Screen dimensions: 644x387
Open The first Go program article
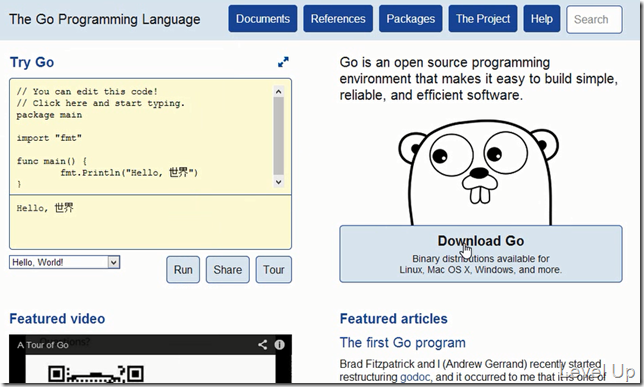(402, 342)
